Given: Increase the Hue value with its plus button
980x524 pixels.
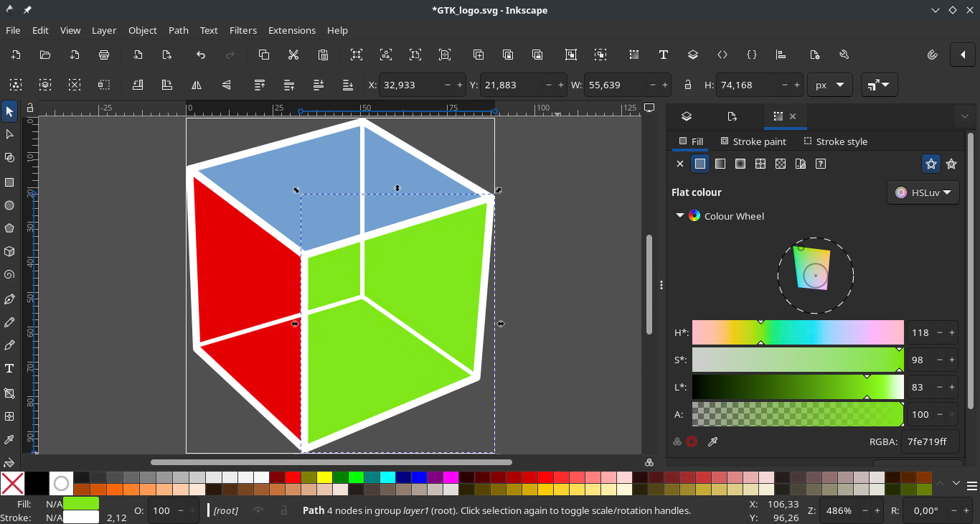Looking at the screenshot, I should pyautogui.click(x=952, y=332).
